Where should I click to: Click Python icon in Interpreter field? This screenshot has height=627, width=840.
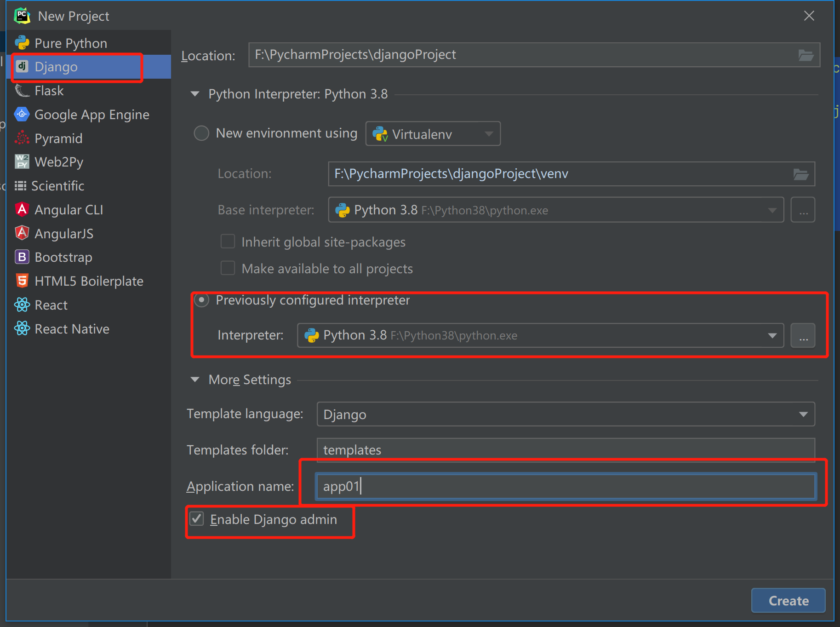point(311,335)
